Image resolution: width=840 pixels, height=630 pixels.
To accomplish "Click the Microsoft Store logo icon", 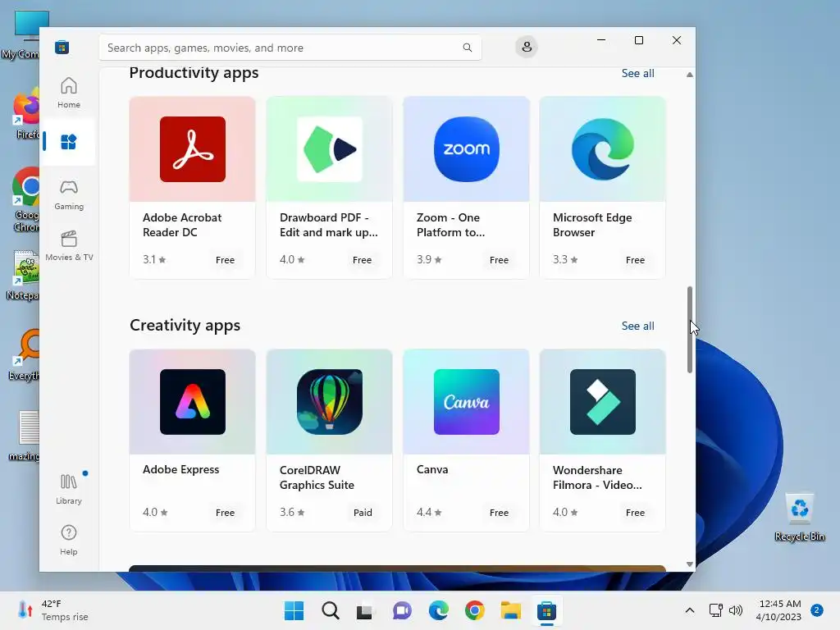I will pyautogui.click(x=62, y=47).
